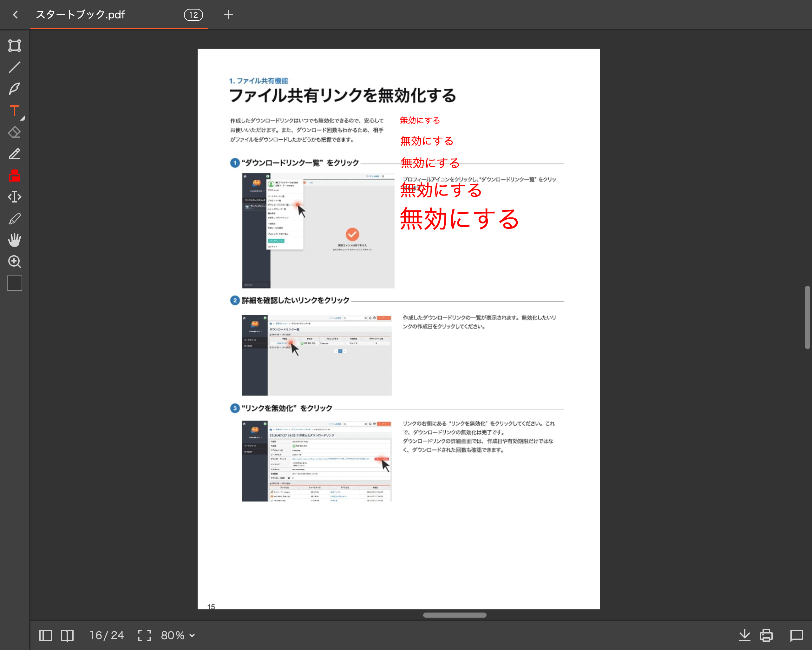The image size is (812, 650).
Task: Switch to the スタートブック.pdf tab
Action: coord(81,15)
